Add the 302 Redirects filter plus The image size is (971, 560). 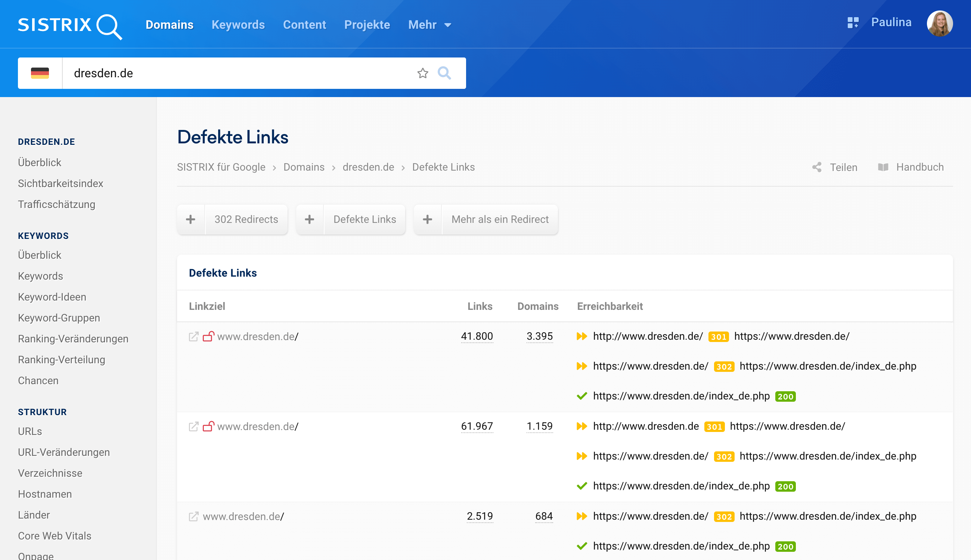point(190,219)
